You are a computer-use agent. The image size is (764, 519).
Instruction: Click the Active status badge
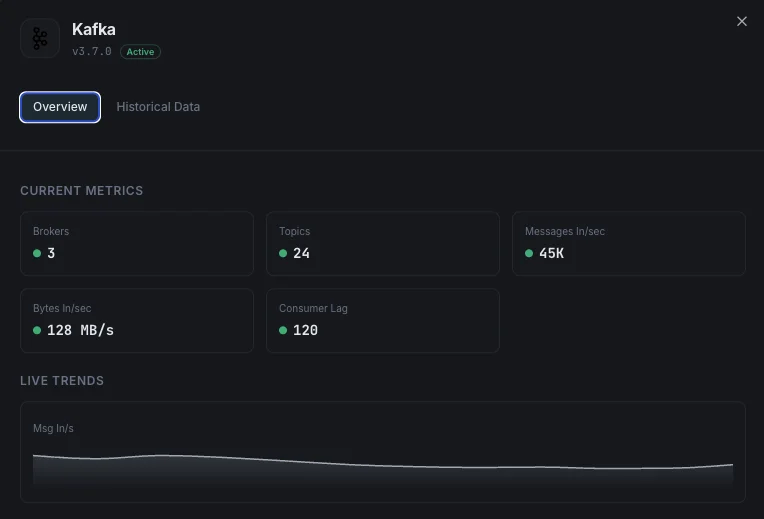[x=140, y=52]
